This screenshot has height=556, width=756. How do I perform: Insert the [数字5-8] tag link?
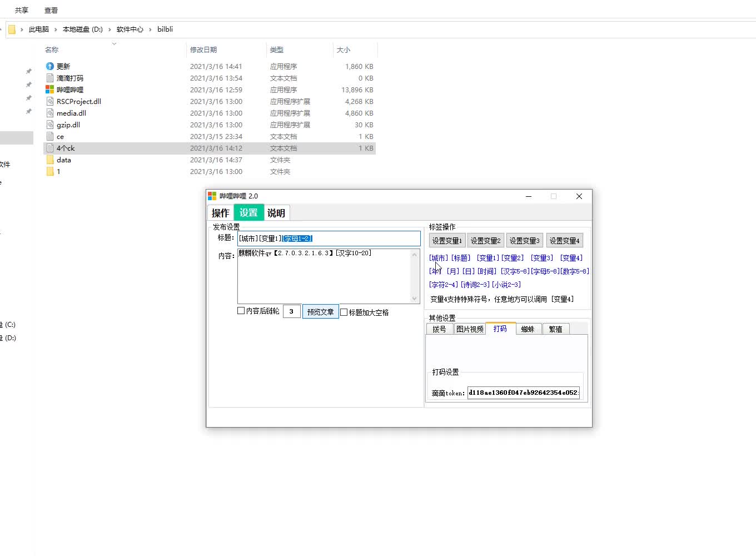pos(575,271)
